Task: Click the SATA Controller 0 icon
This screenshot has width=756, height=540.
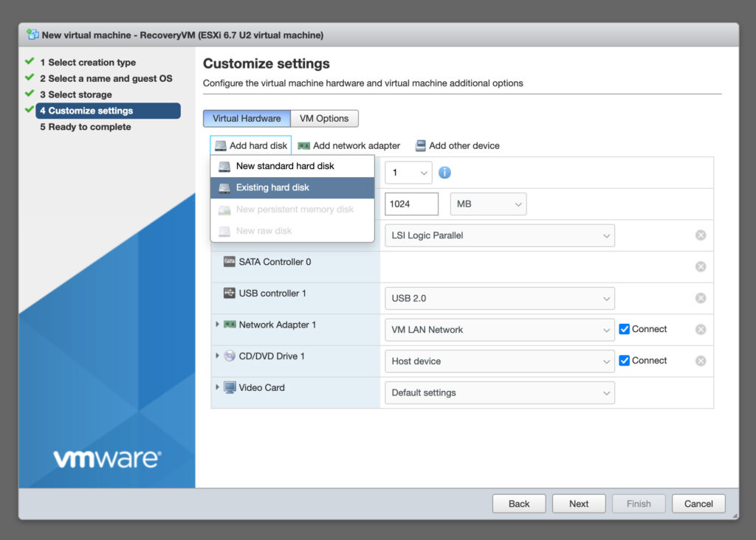Action: tap(229, 262)
